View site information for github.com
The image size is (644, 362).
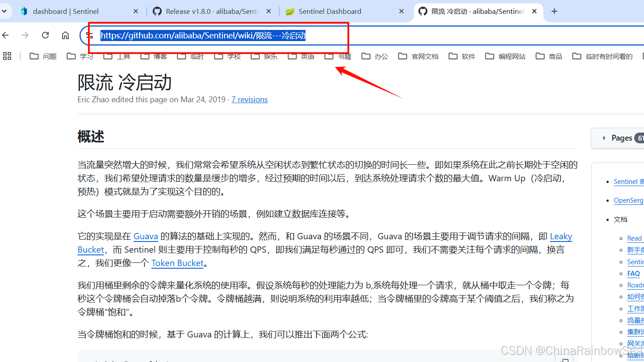90,35
